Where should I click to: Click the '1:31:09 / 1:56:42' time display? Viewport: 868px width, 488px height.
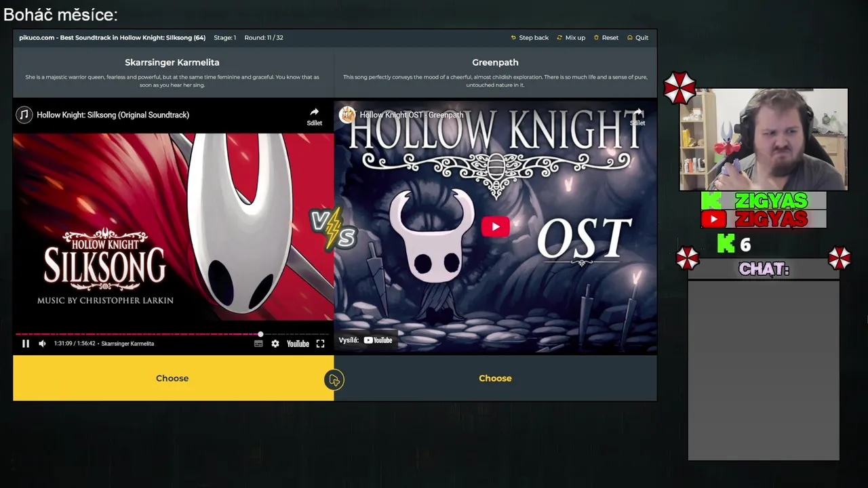pos(75,344)
